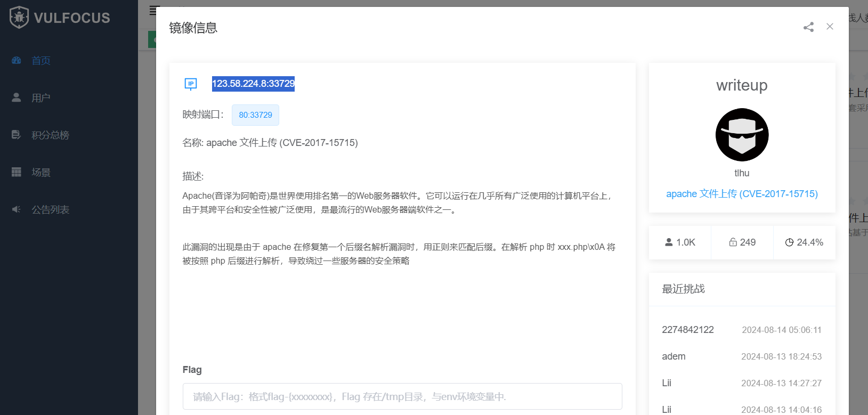Click Lii entry dated 2024-08-13 14:27:27
This screenshot has width=868, height=415.
742,383
